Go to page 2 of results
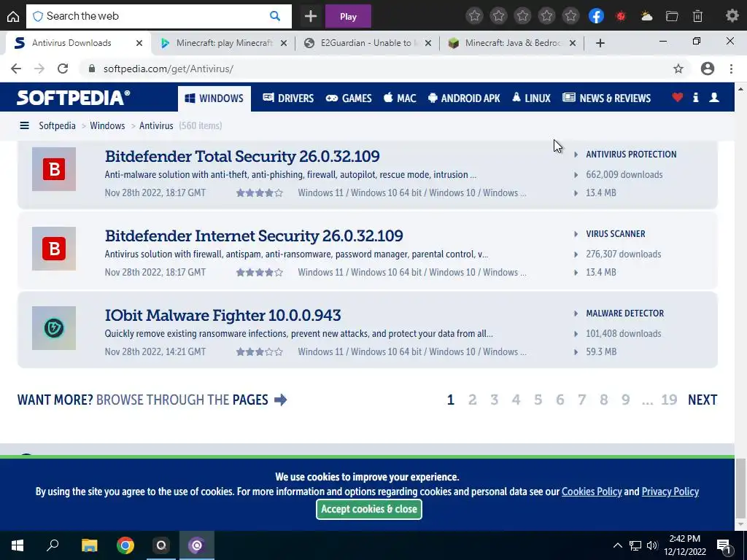Screen dimensions: 747x560 (472, 400)
